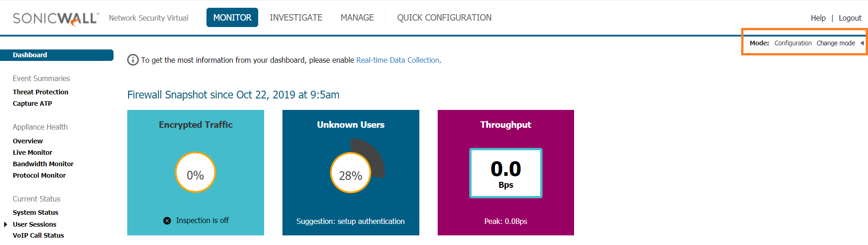Click the info icon beside dashboard message
This screenshot has height=245, width=868.
(x=133, y=60)
